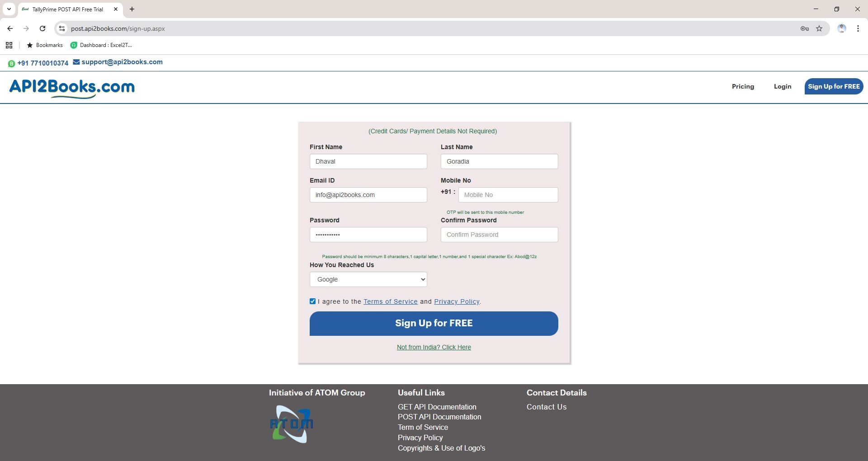The width and height of the screenshot is (868, 461).
Task: Click the Confirm Password field
Action: pyautogui.click(x=499, y=235)
